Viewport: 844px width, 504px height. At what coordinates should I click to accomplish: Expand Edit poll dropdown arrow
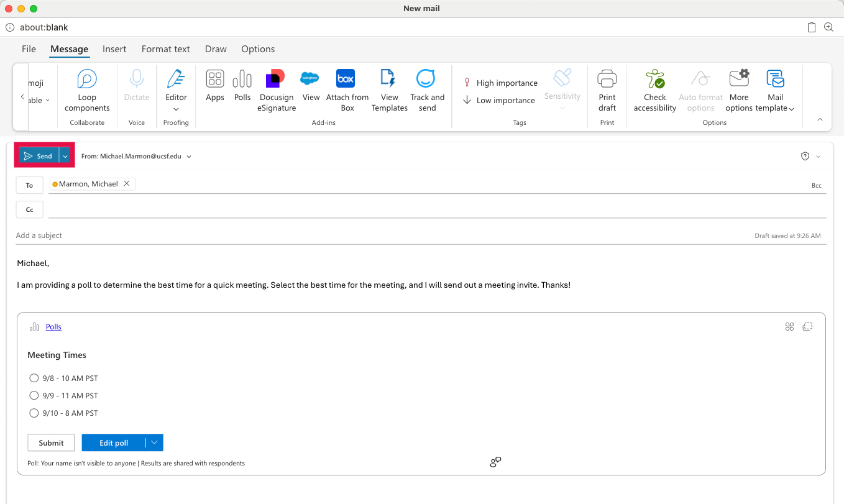point(155,442)
